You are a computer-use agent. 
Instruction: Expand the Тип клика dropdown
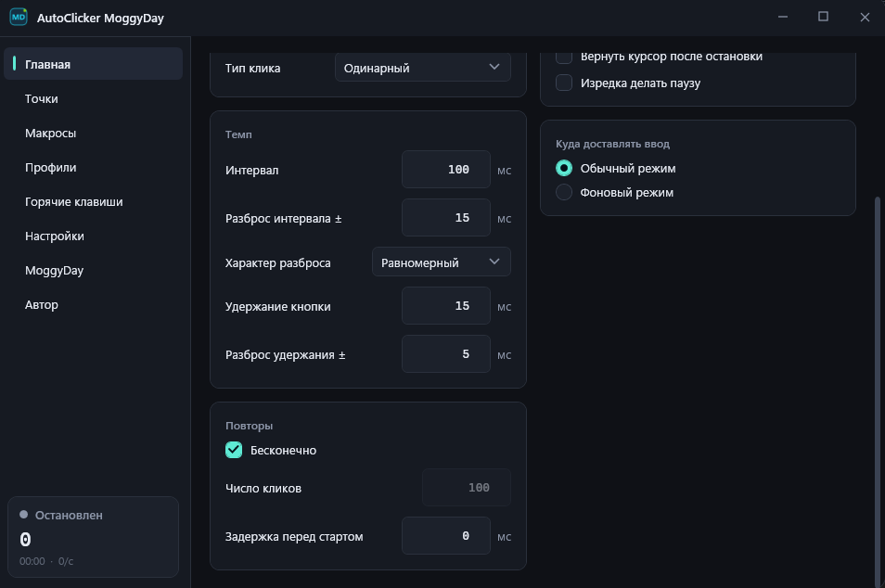click(x=423, y=67)
